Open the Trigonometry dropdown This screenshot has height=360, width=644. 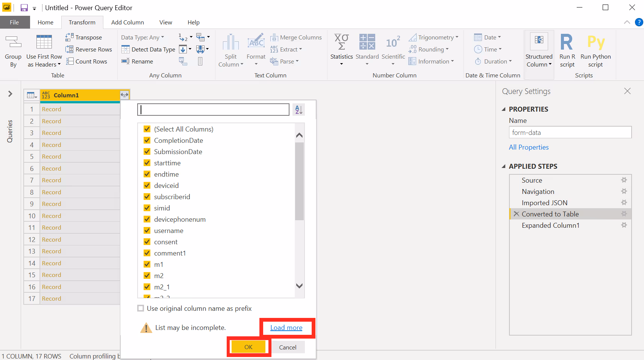tap(434, 37)
